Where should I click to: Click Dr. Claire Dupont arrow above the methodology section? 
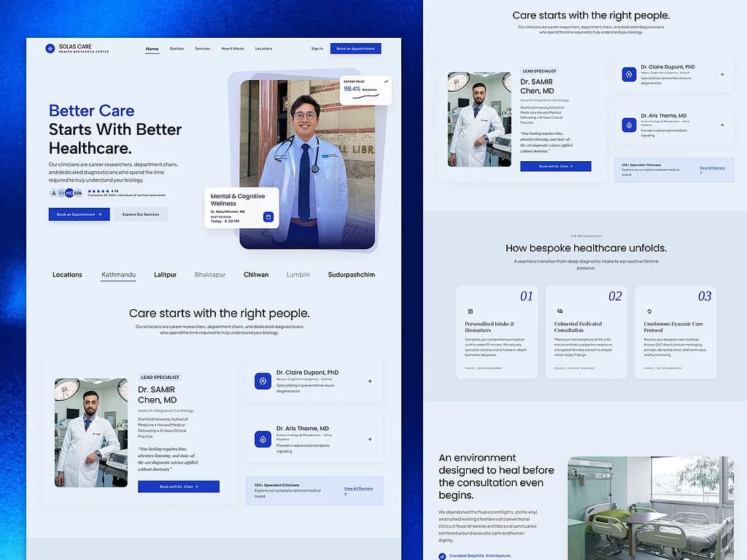pyautogui.click(x=722, y=74)
